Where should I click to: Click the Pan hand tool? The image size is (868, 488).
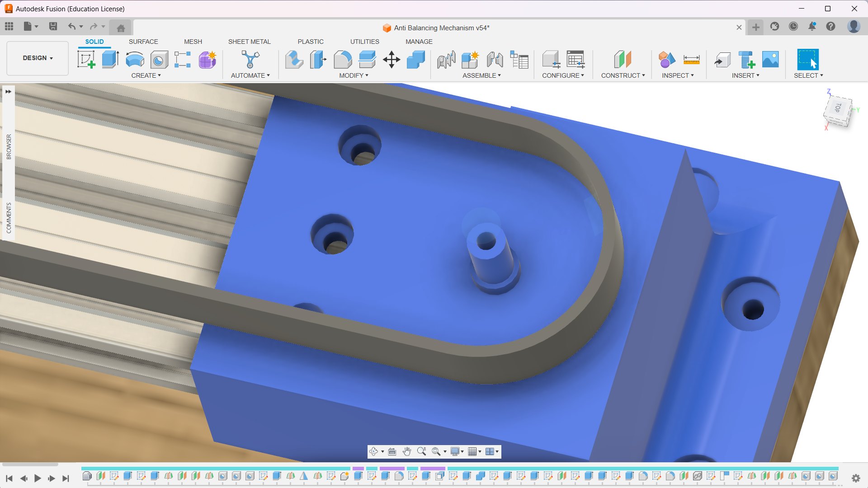pyautogui.click(x=407, y=451)
